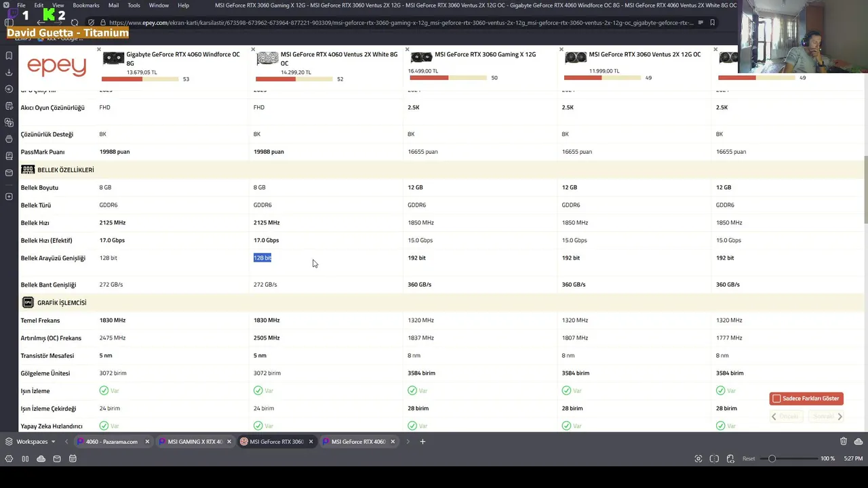The height and width of the screenshot is (488, 868).
Task: Open the Bookmarks menu
Action: (86, 5)
